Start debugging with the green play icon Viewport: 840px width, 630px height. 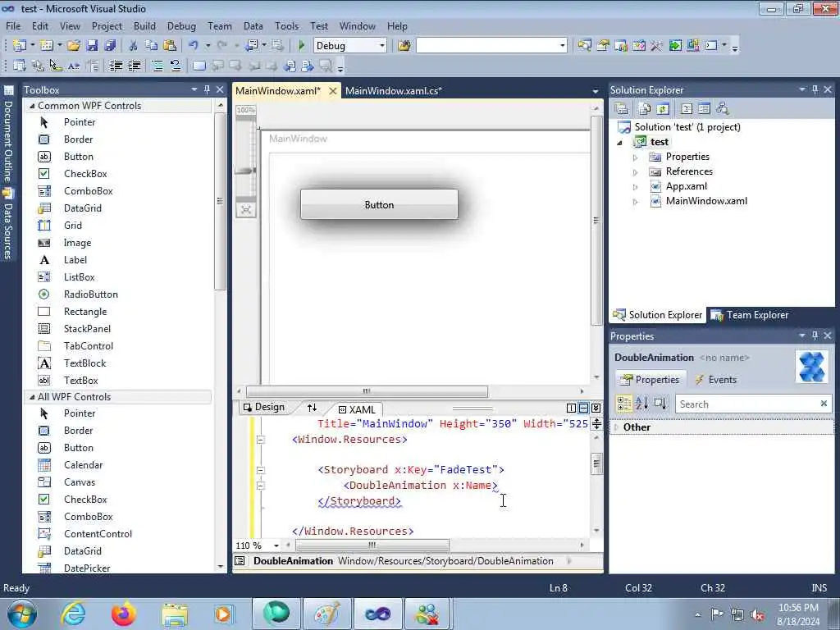tap(301, 46)
